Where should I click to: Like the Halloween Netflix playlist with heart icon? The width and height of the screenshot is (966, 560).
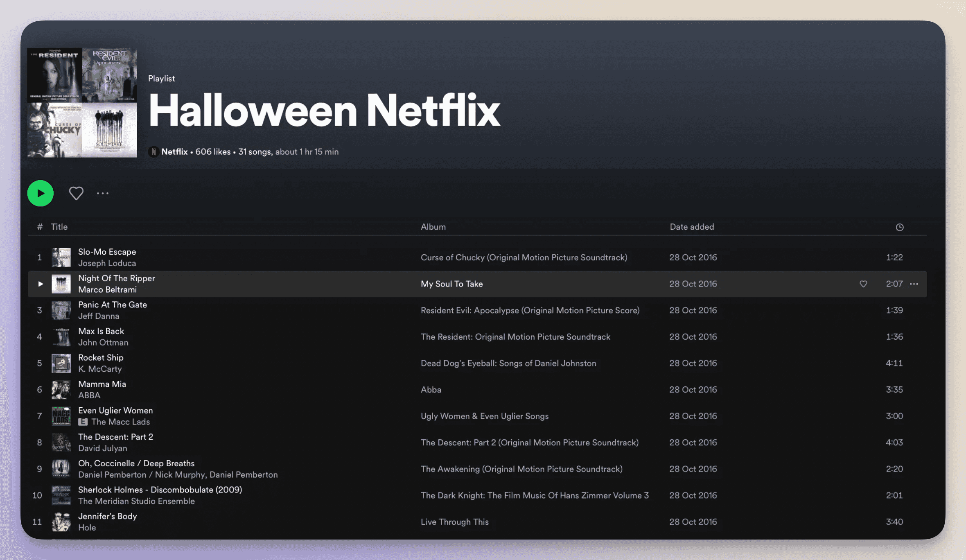(76, 193)
